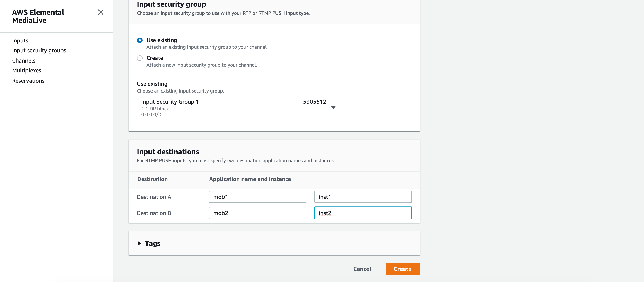Click the Input destinations heading
Image resolution: width=644 pixels, height=282 pixels.
pos(168,152)
